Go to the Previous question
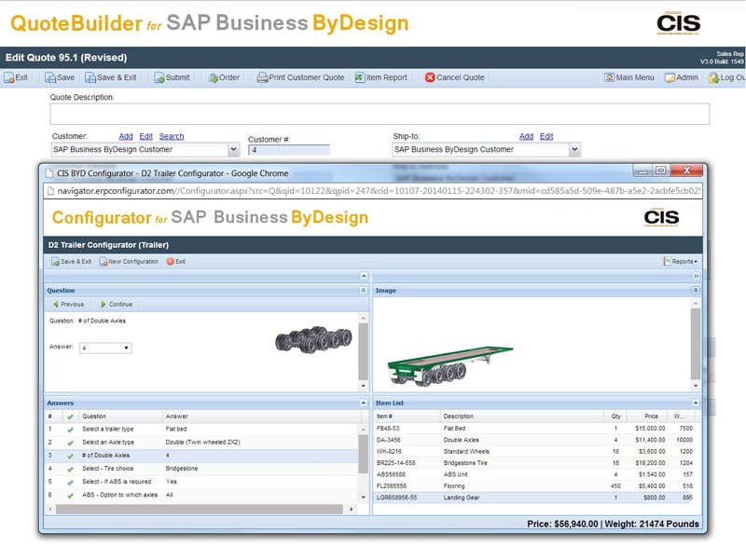This screenshot has height=560, width=746. pos(68,305)
